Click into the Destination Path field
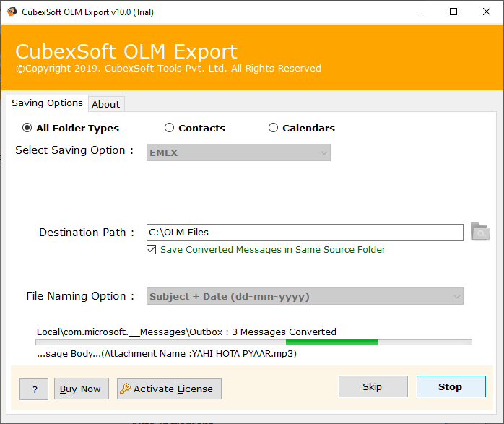 pos(305,232)
